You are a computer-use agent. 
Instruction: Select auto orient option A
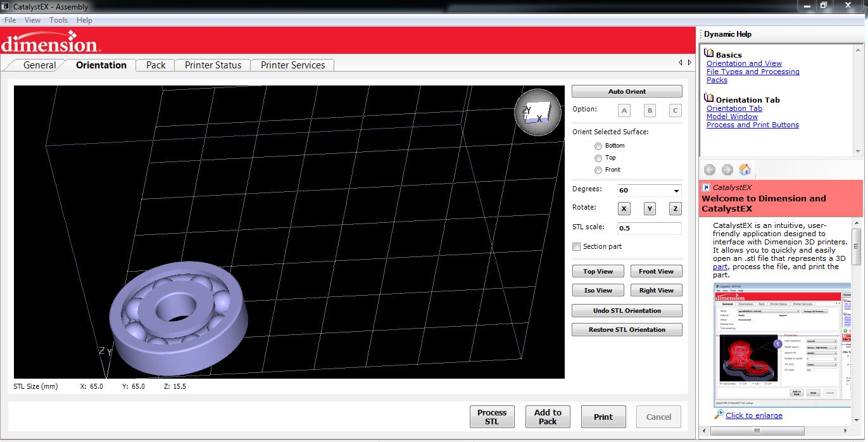point(624,110)
